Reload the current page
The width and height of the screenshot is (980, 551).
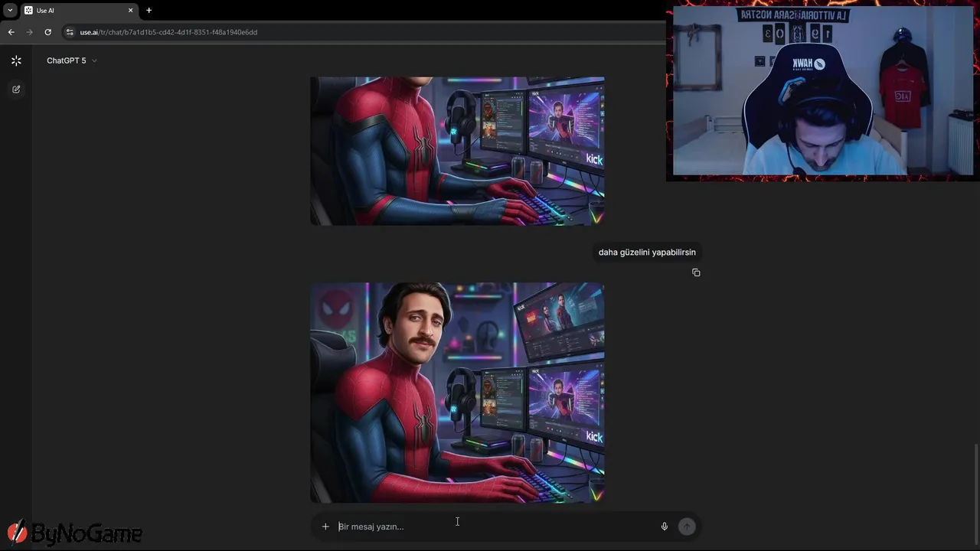[x=47, y=32]
